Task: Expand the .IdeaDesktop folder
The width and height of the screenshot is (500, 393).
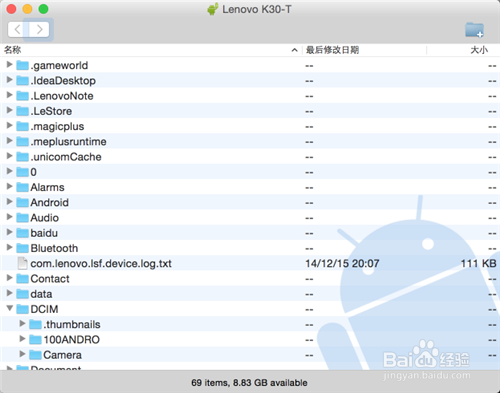Action: pyautogui.click(x=10, y=80)
